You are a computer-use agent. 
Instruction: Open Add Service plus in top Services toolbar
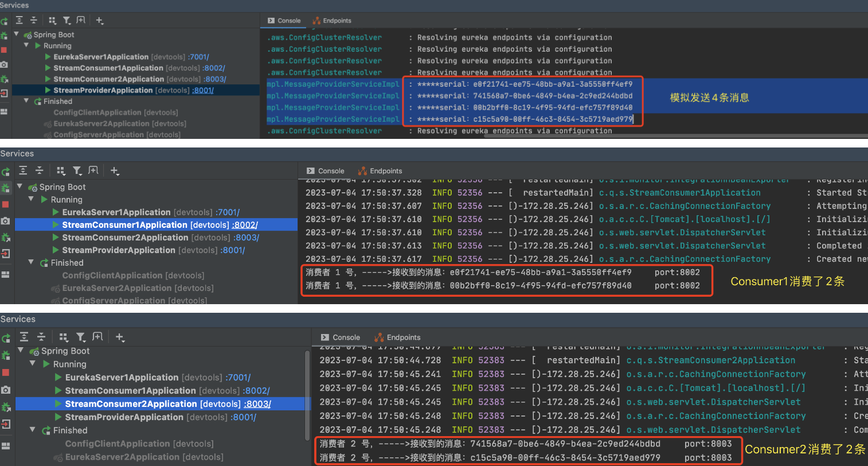click(99, 20)
